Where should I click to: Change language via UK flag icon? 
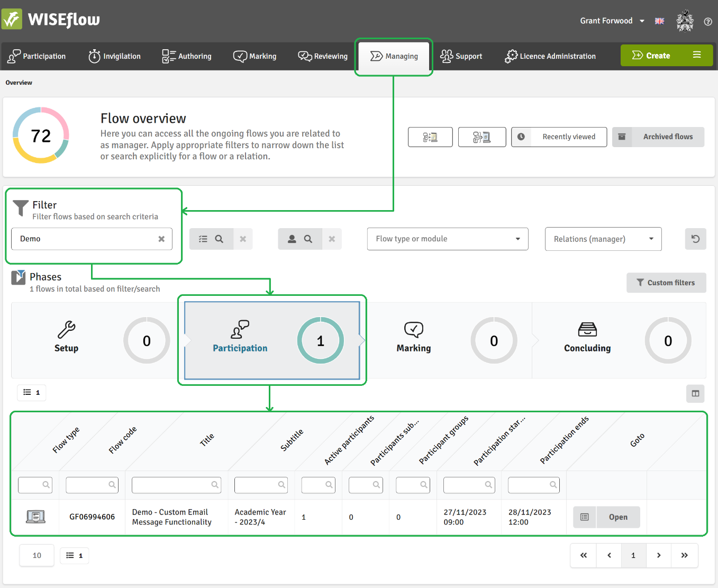click(x=659, y=21)
